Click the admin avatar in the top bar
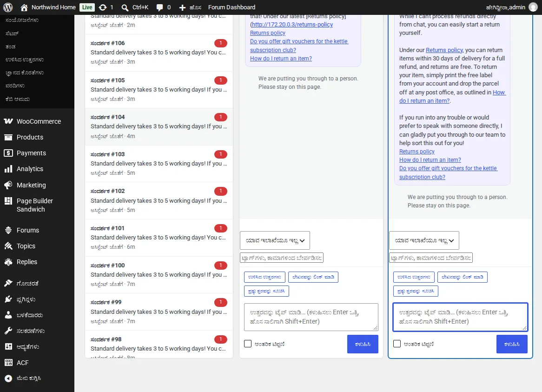Viewport: 542px width, 392px height. tap(533, 7)
